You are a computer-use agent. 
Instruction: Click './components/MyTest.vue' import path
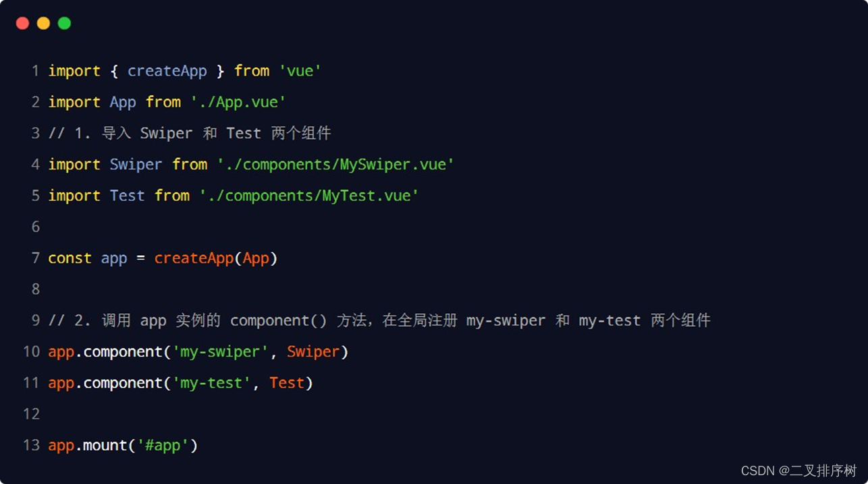[x=309, y=195]
